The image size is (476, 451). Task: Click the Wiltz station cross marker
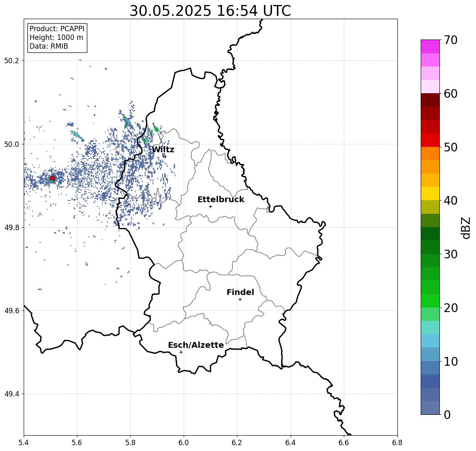pos(165,157)
